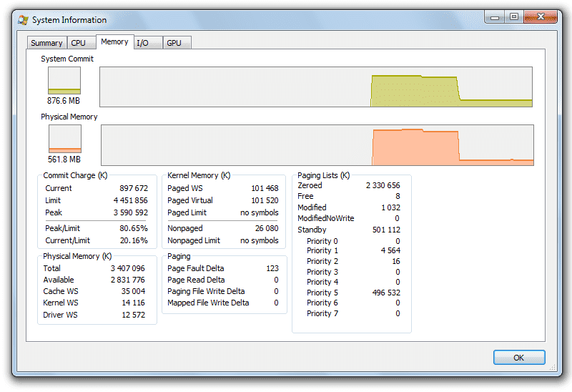Click the System Commit history graph
Image resolution: width=572 pixels, height=392 pixels.
[315, 87]
